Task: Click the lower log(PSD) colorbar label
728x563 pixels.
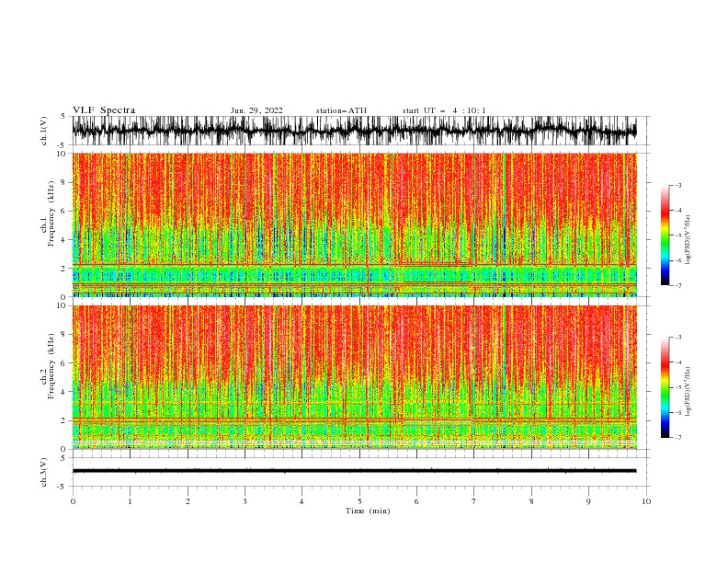Action: [688, 392]
